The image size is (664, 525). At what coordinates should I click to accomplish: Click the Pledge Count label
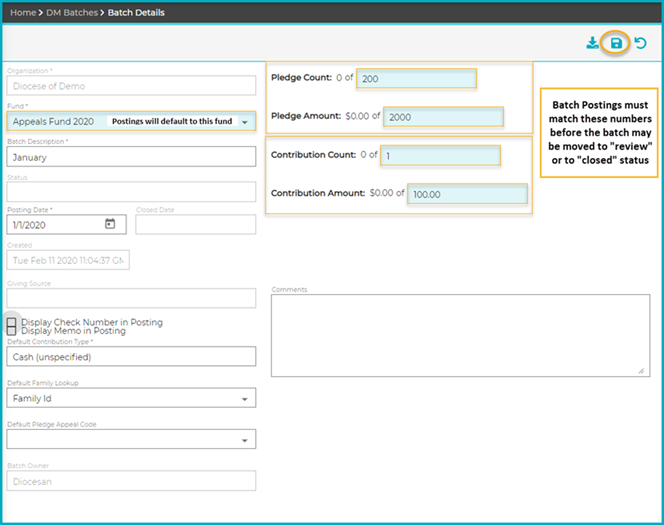(x=301, y=77)
